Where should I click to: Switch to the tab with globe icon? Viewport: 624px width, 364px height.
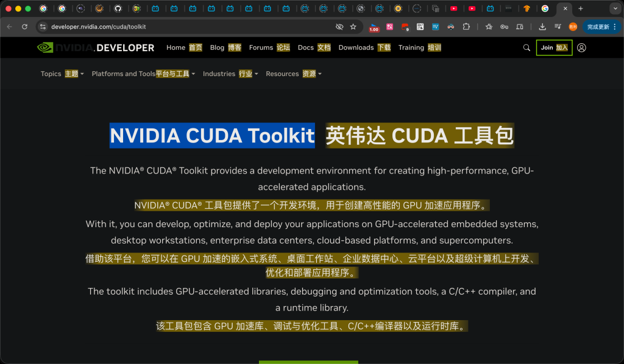pyautogui.click(x=361, y=9)
